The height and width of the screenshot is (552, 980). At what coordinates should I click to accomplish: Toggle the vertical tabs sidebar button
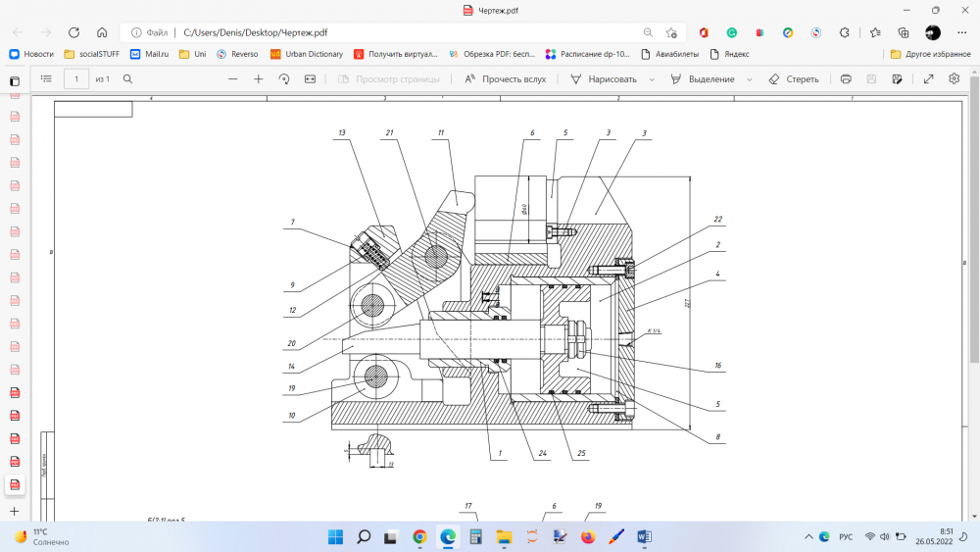pyautogui.click(x=14, y=80)
